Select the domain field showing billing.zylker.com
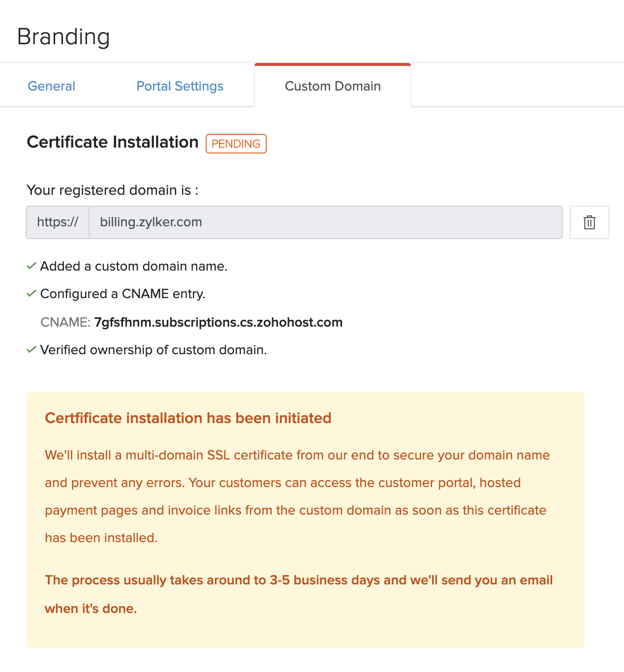 point(326,222)
